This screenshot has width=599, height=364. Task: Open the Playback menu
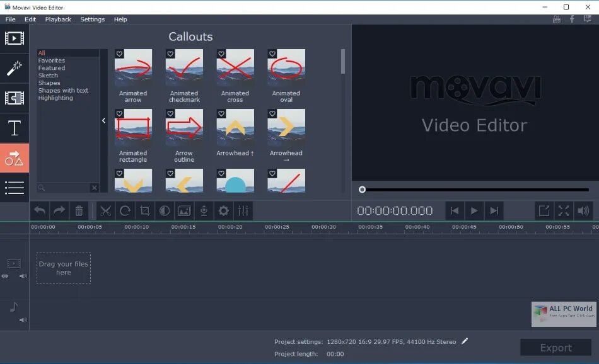pyautogui.click(x=58, y=19)
